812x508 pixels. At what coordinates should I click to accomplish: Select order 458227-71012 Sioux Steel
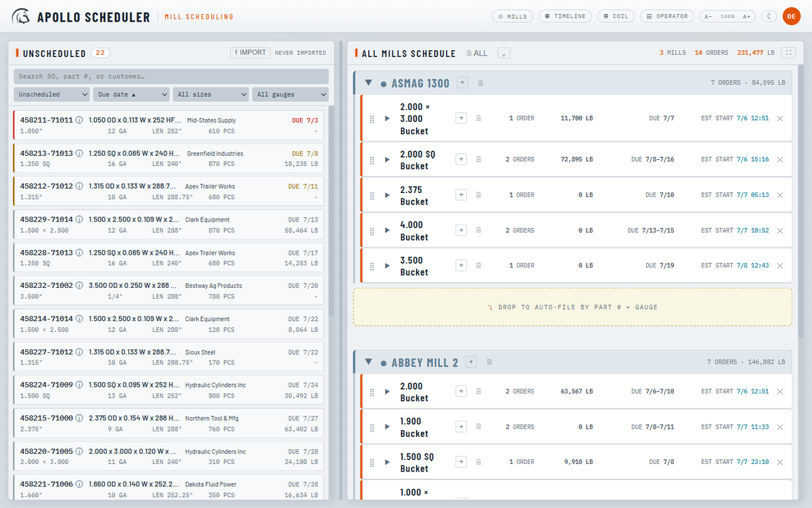[x=168, y=358]
